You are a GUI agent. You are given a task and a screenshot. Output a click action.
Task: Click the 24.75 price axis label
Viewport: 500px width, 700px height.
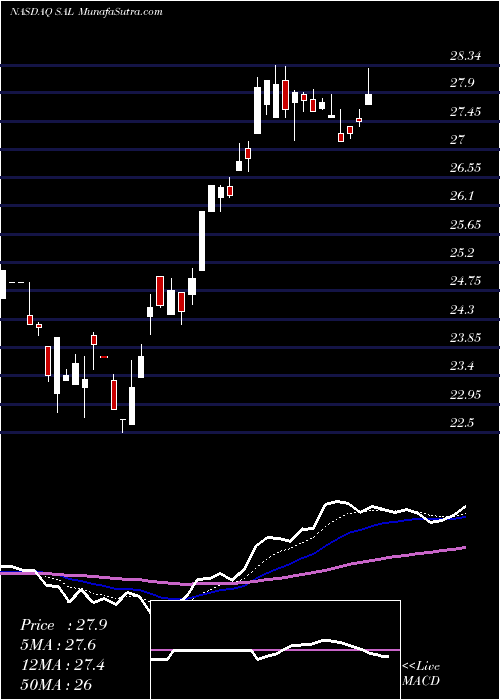(x=468, y=281)
